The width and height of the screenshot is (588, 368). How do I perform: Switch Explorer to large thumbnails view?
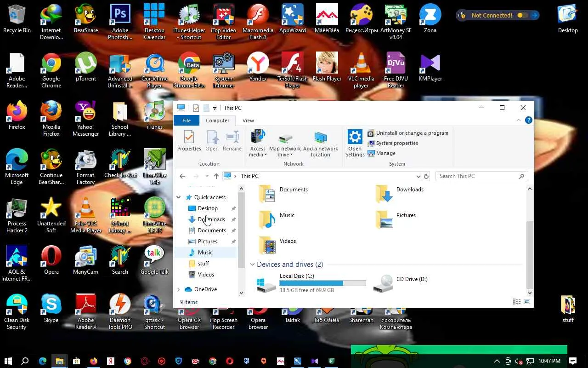coord(527,302)
